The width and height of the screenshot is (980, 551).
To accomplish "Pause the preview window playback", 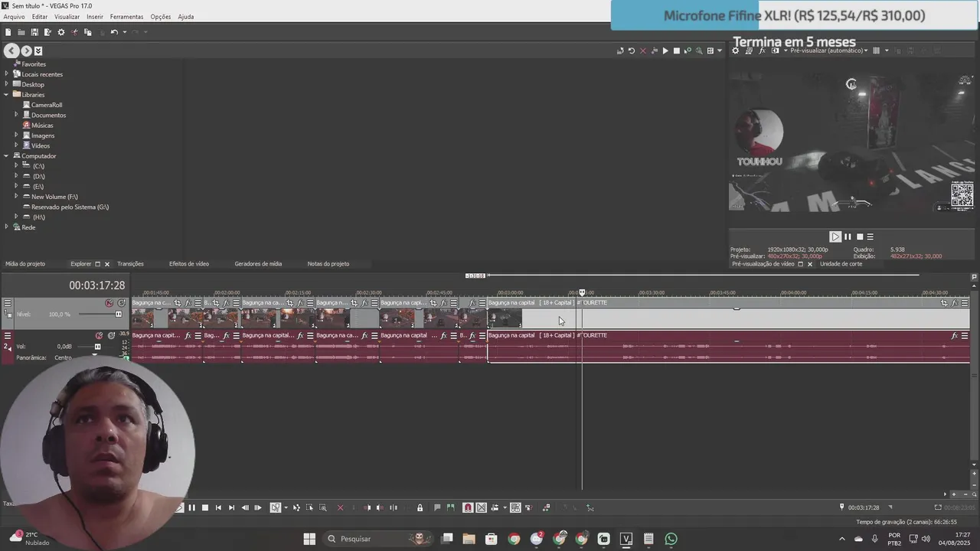I will tap(848, 236).
